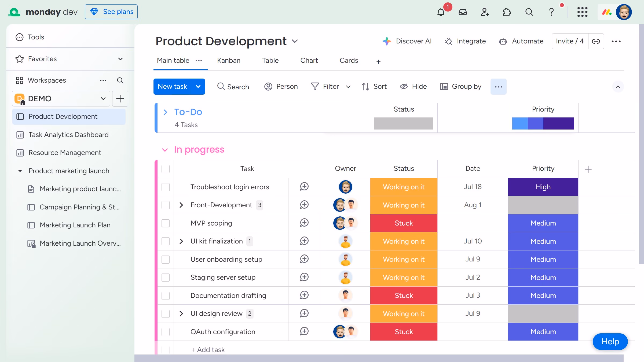Open Main table view options ellipsis
This screenshot has height=362, width=644.
[x=199, y=61]
